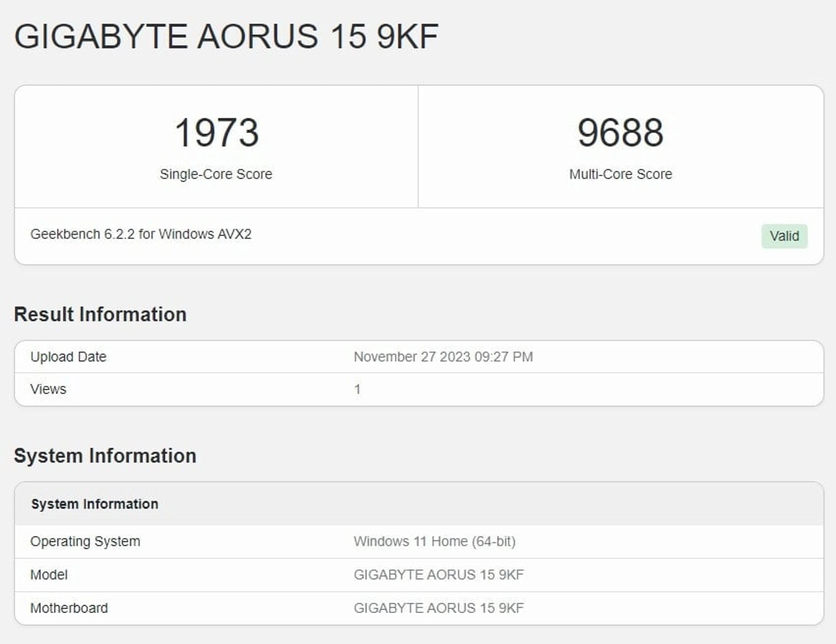Screen dimensions: 836x644
Task: Select the single-core score value 1973
Action: tap(216, 133)
